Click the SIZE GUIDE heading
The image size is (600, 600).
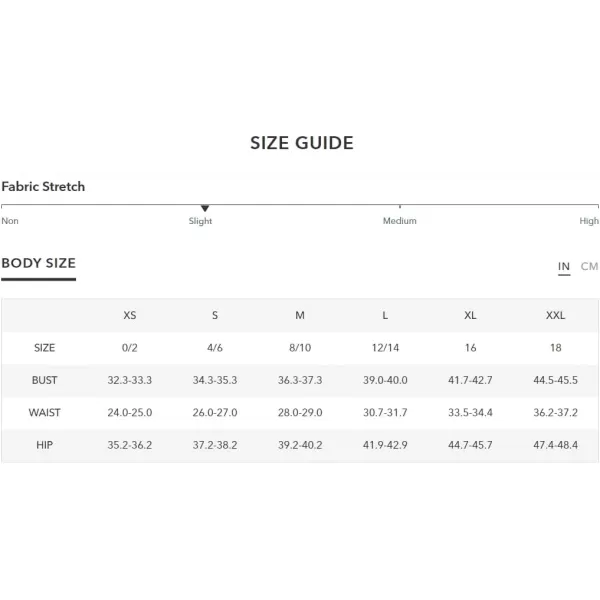[x=302, y=143]
